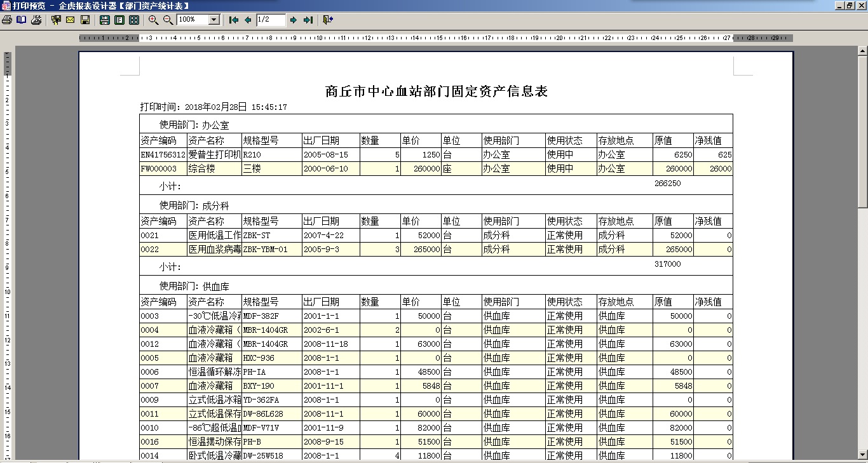Click asset code EN41756312
The image size is (868, 463).
tap(163, 154)
